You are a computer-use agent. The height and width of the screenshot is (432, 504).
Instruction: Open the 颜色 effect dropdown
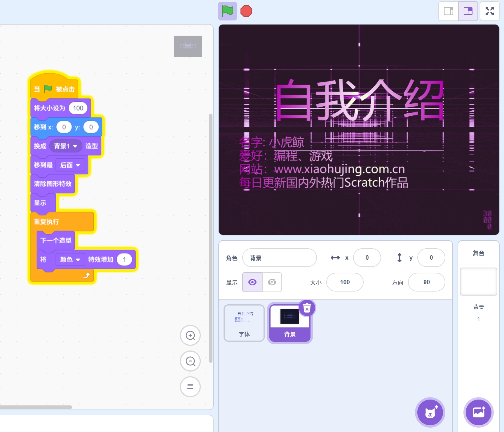70,260
